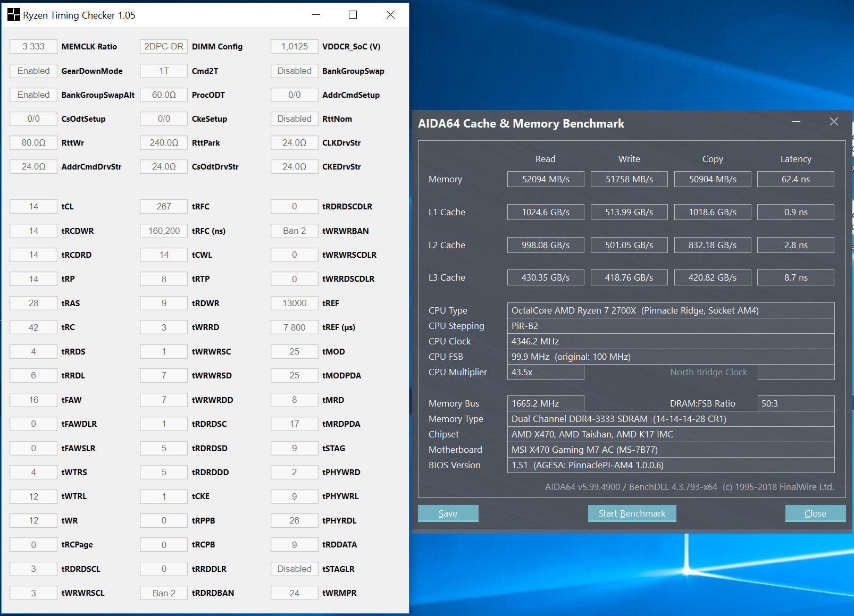Click the tSTAGLR Disabled field
The image size is (854, 616).
(x=295, y=569)
